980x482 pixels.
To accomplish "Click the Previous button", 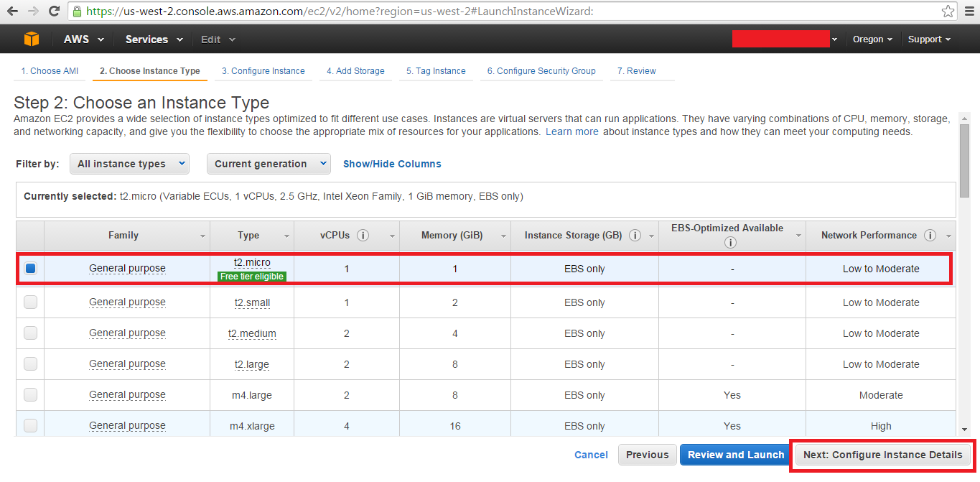I will coord(647,455).
